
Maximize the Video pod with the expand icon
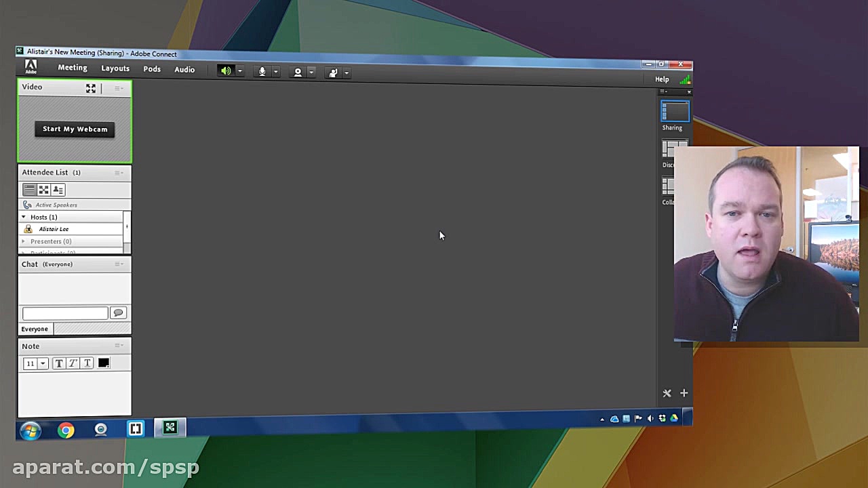tap(91, 88)
